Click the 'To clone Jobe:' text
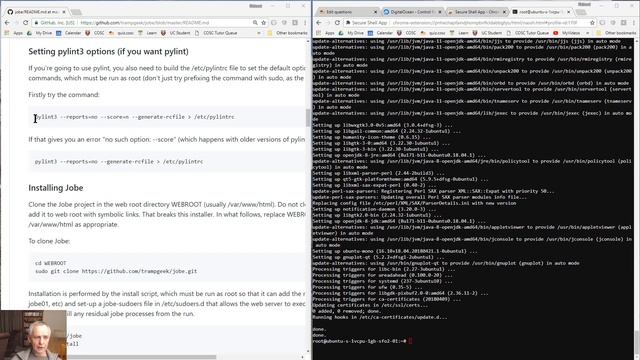The image size is (640, 360). [49, 241]
